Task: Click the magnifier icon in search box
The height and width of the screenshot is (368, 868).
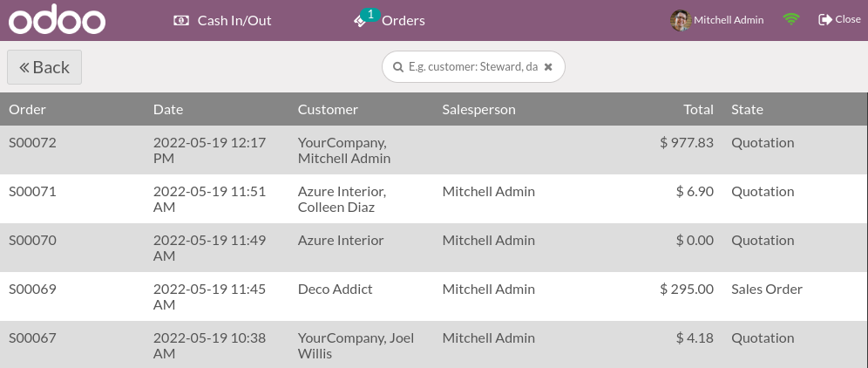Action: coord(397,67)
